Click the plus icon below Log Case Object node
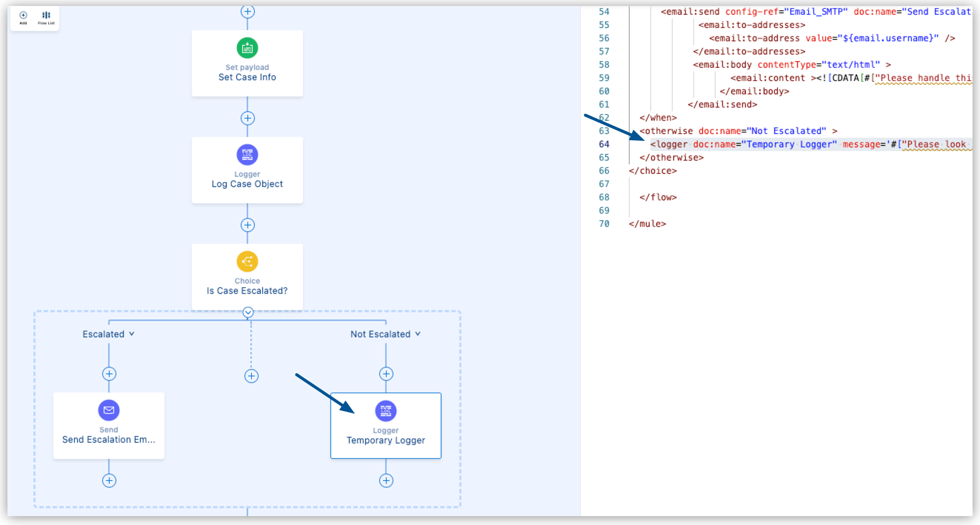The height and width of the screenshot is (525, 980). (x=247, y=225)
